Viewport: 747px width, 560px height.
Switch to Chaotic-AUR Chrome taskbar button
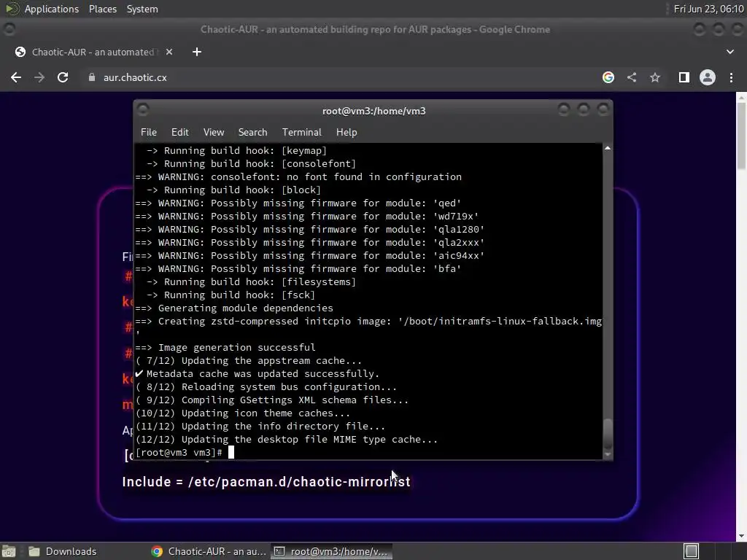click(209, 551)
